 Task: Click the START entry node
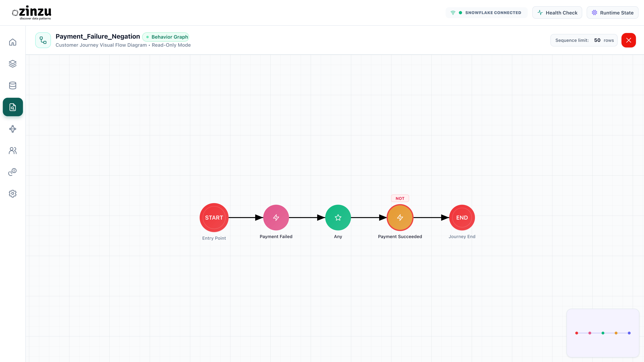pyautogui.click(x=214, y=218)
